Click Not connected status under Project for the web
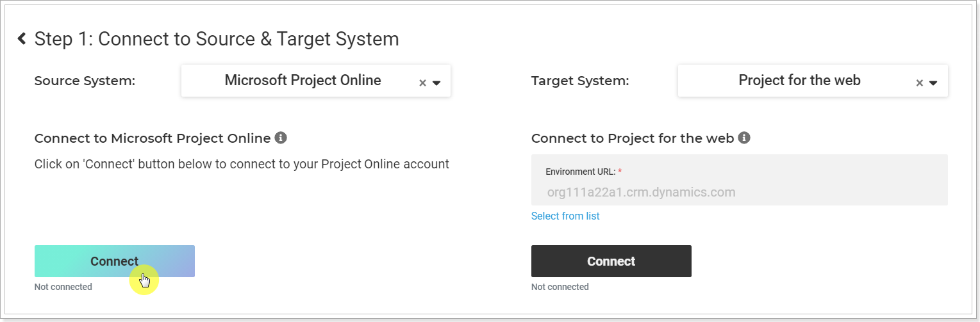The image size is (980, 322). click(560, 287)
